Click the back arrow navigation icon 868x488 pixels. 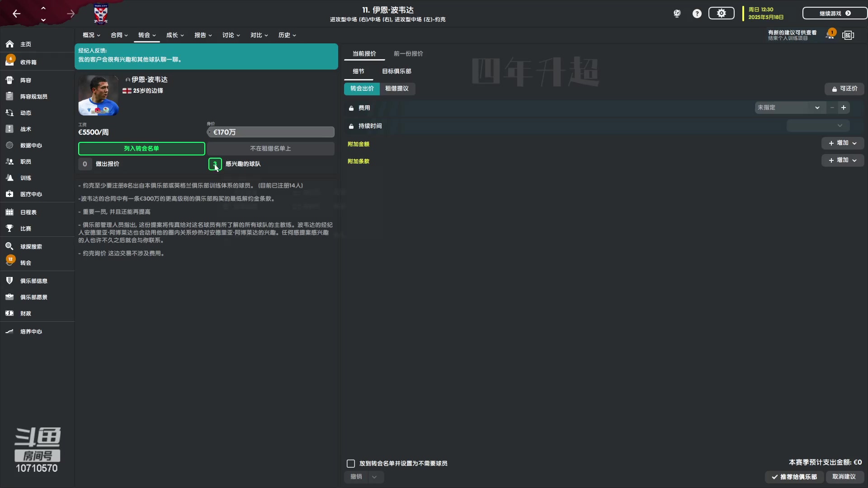17,14
